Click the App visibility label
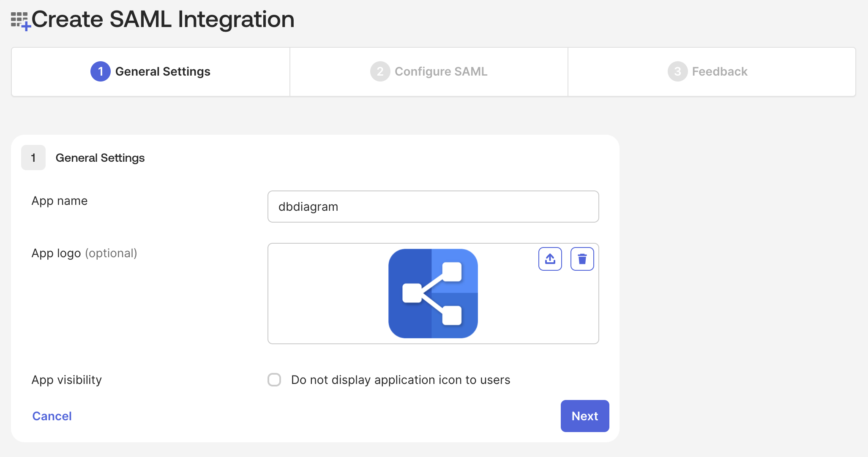This screenshot has height=457, width=868. (x=66, y=380)
